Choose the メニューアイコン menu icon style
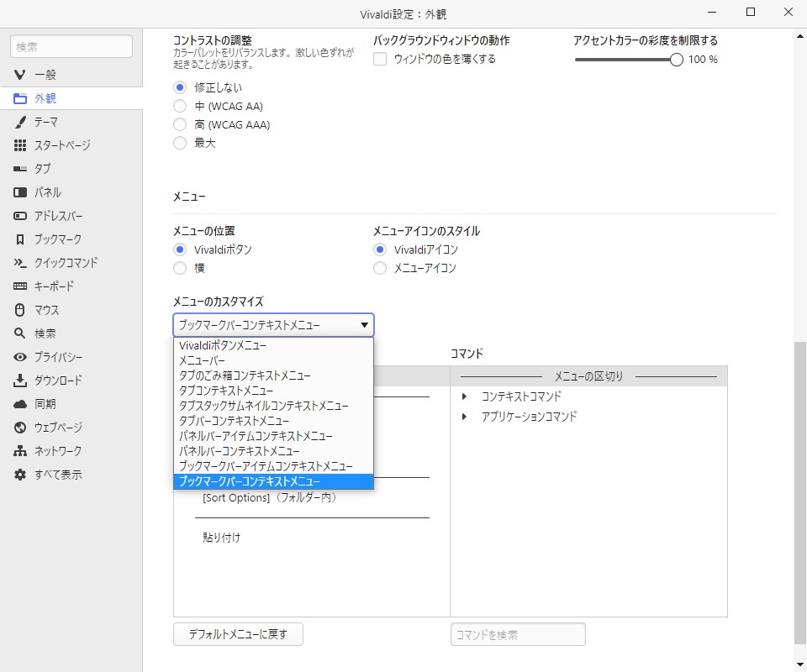The image size is (807, 672). coord(380,268)
